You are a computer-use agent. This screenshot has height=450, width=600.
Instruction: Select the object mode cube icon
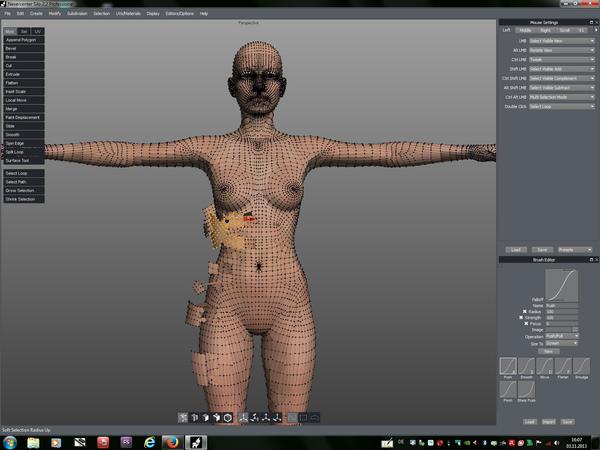[x=228, y=417]
